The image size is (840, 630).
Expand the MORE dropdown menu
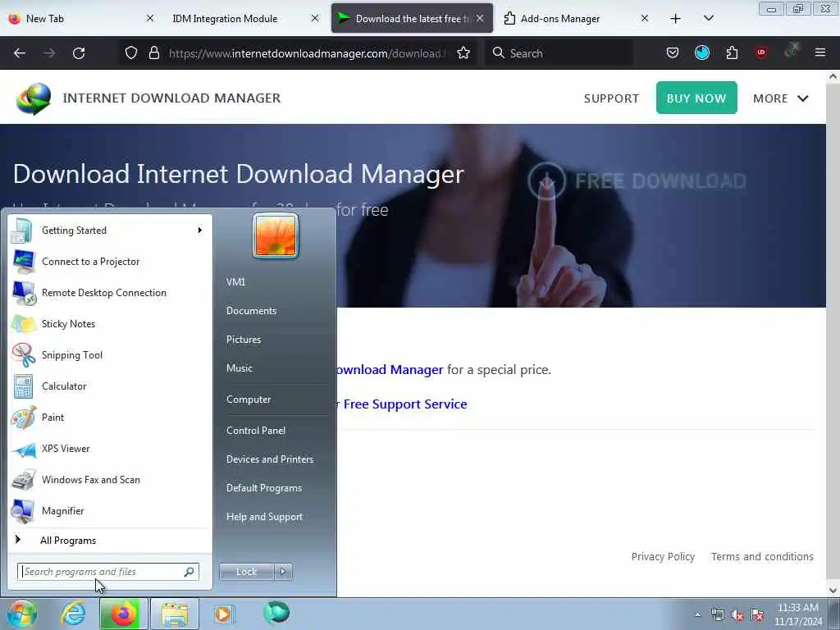781,98
